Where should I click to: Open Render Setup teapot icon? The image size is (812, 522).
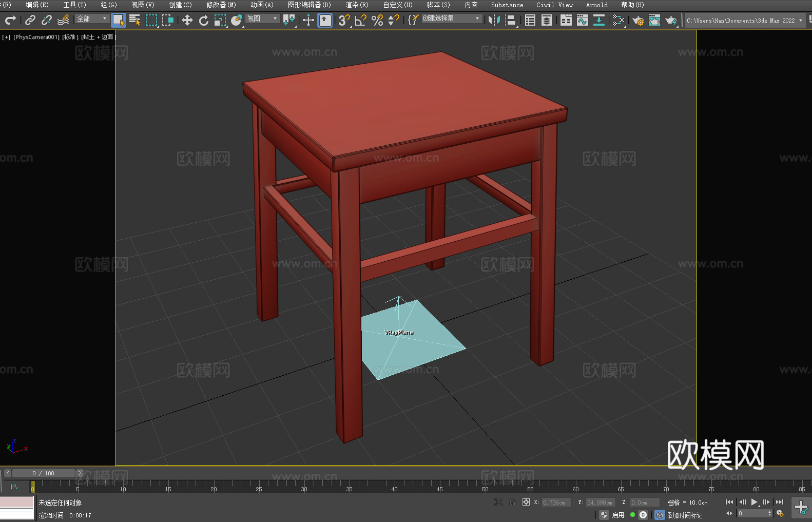[x=638, y=20]
